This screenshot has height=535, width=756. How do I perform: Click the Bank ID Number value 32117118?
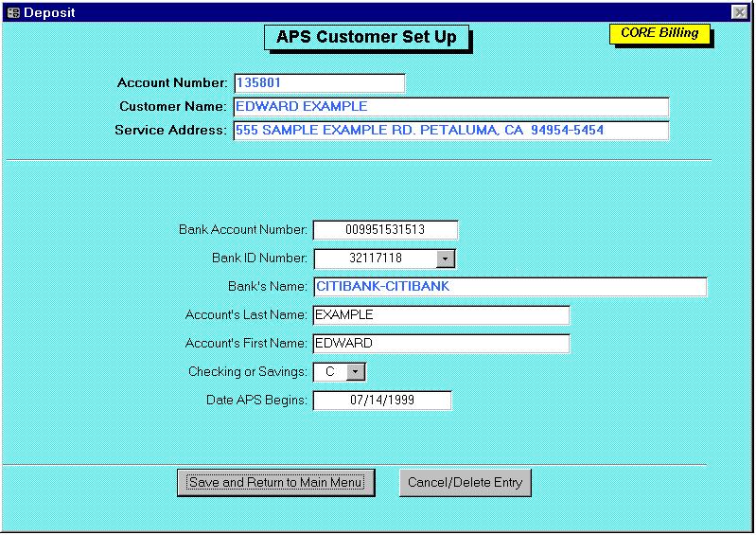tap(376, 259)
